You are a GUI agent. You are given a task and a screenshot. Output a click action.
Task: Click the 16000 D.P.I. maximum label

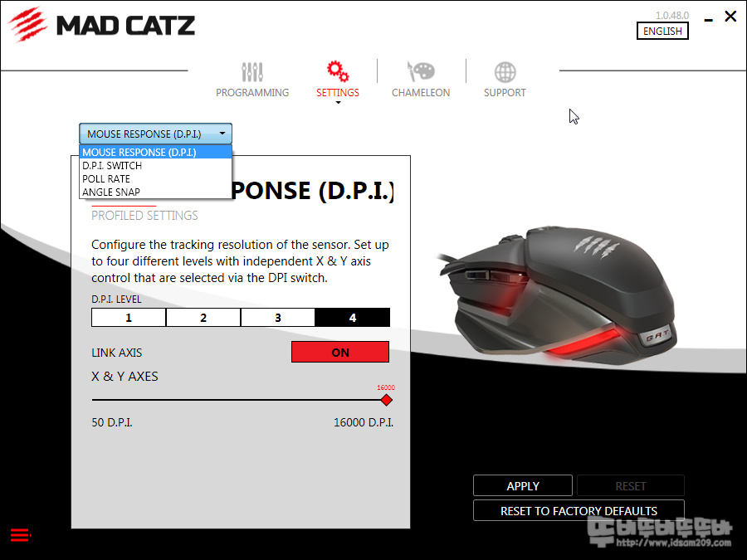click(364, 422)
